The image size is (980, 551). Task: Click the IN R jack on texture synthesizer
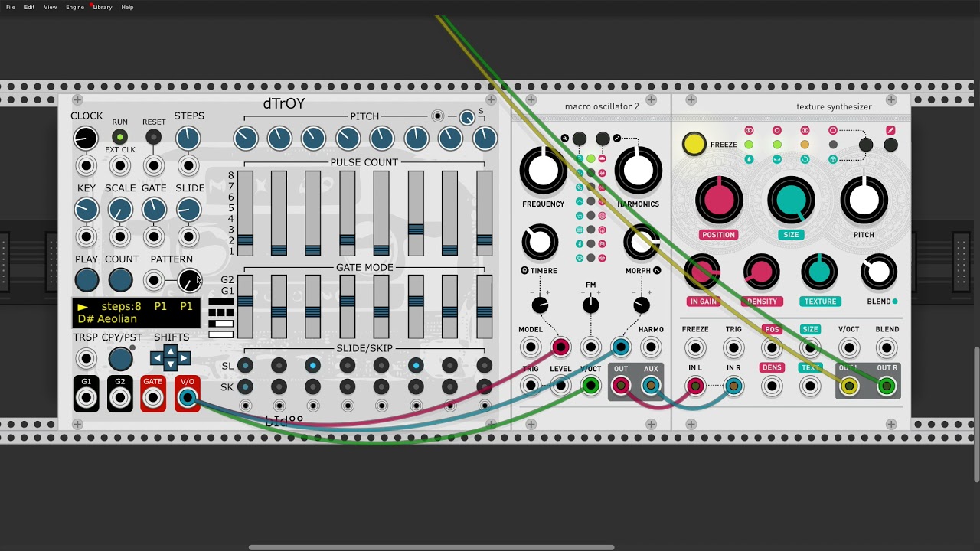pyautogui.click(x=733, y=386)
